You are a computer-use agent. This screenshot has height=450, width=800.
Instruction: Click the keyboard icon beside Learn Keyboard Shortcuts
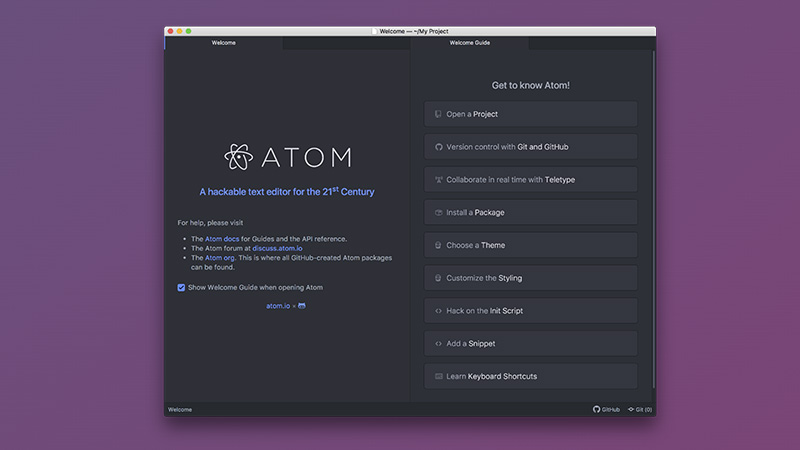pos(438,377)
